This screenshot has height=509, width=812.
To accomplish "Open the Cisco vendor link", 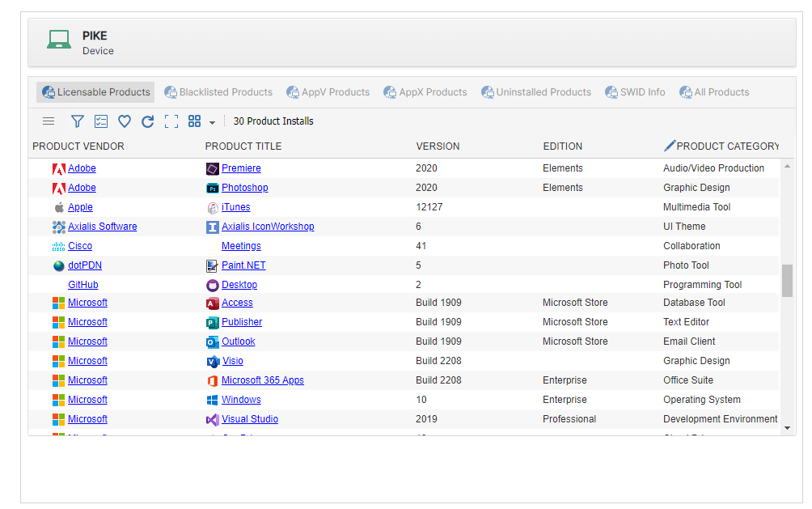I will [80, 246].
